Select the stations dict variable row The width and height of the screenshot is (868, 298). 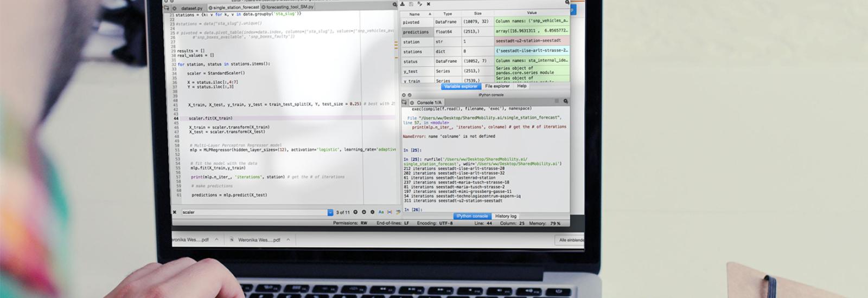pos(486,51)
